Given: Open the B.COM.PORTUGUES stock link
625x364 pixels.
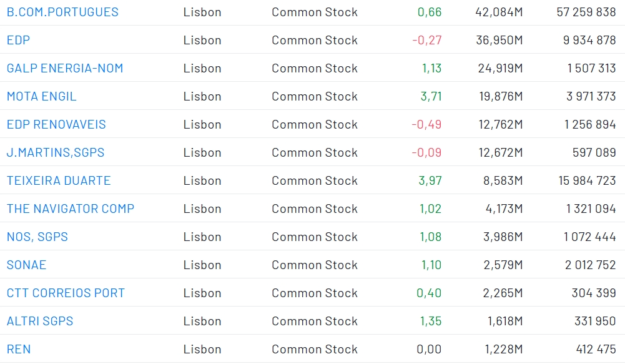Looking at the screenshot, I should coord(62,12).
